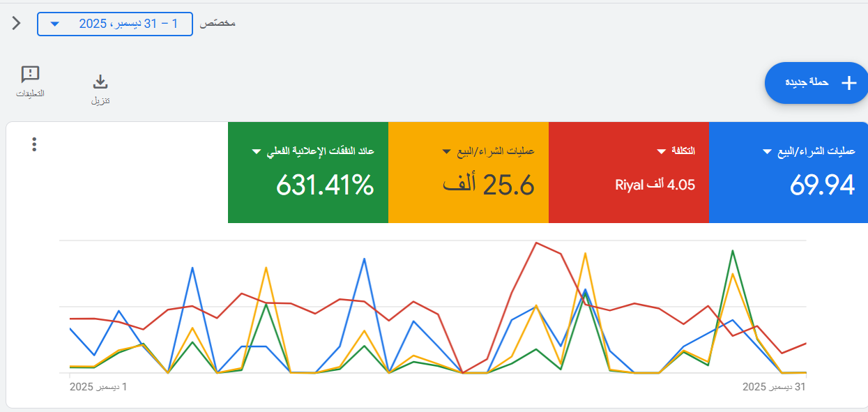Viewport: 868px width, 412px height.
Task: Open the date range picker 1 – 31 ديسمبر 2025
Action: point(114,24)
